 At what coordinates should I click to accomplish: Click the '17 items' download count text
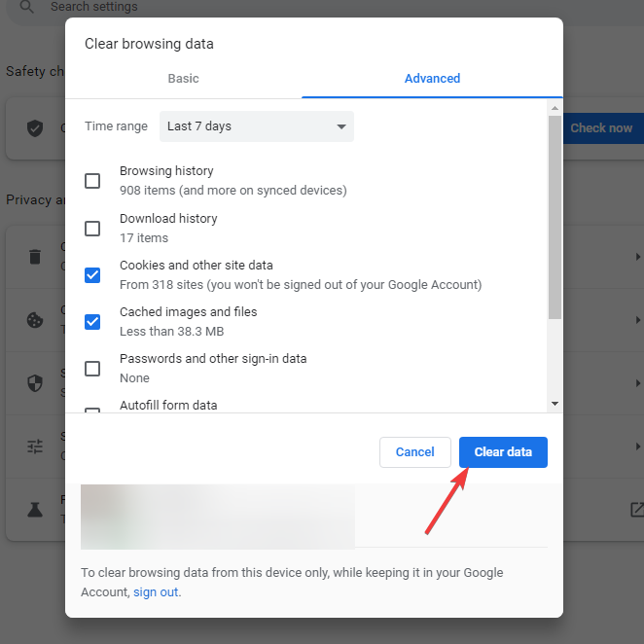coord(144,237)
